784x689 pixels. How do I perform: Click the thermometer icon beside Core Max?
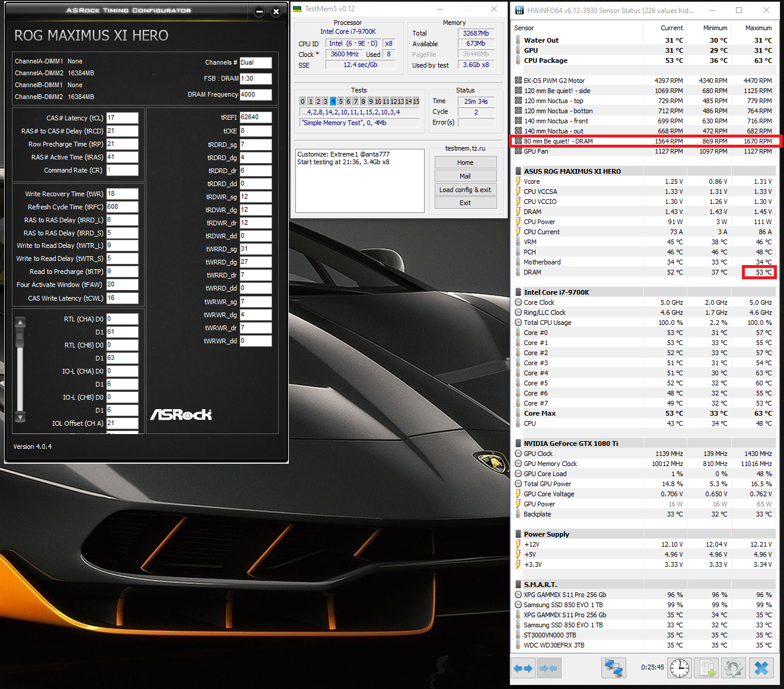point(518,413)
